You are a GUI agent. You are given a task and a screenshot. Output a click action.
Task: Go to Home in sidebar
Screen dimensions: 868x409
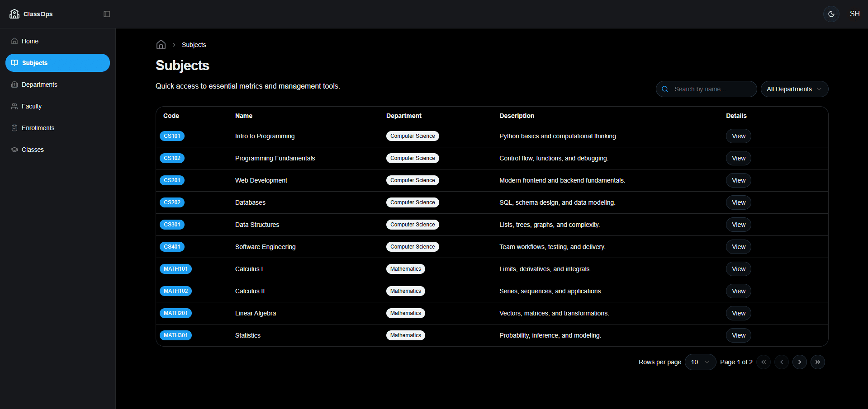[x=57, y=41]
